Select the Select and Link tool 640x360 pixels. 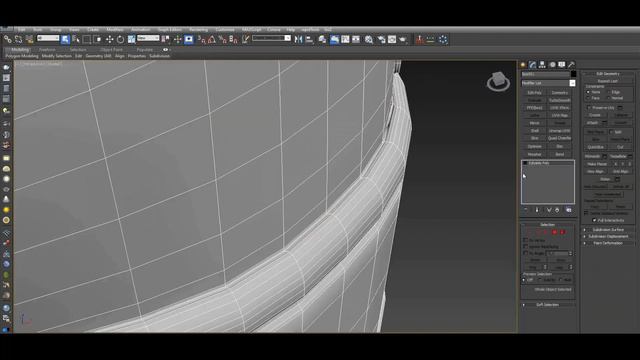click(x=8, y=40)
